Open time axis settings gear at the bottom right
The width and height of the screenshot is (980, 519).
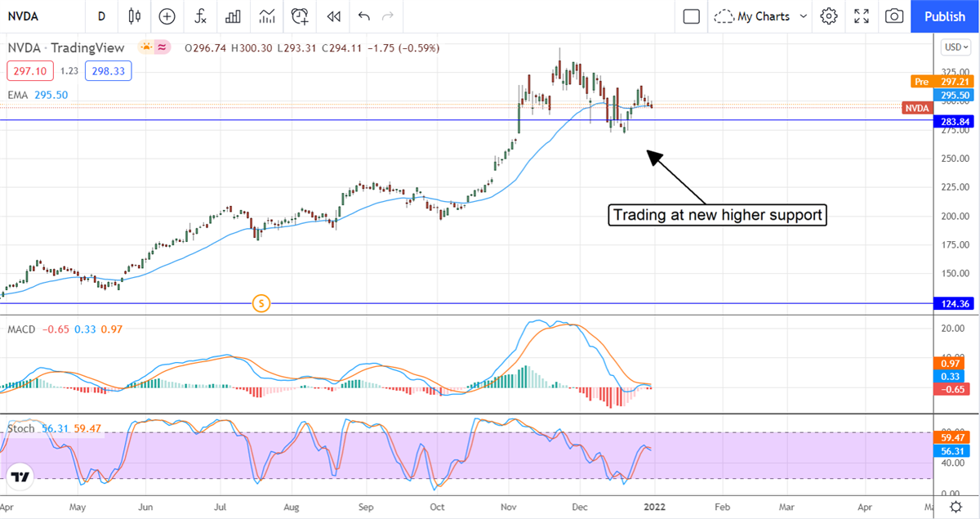[x=955, y=507]
